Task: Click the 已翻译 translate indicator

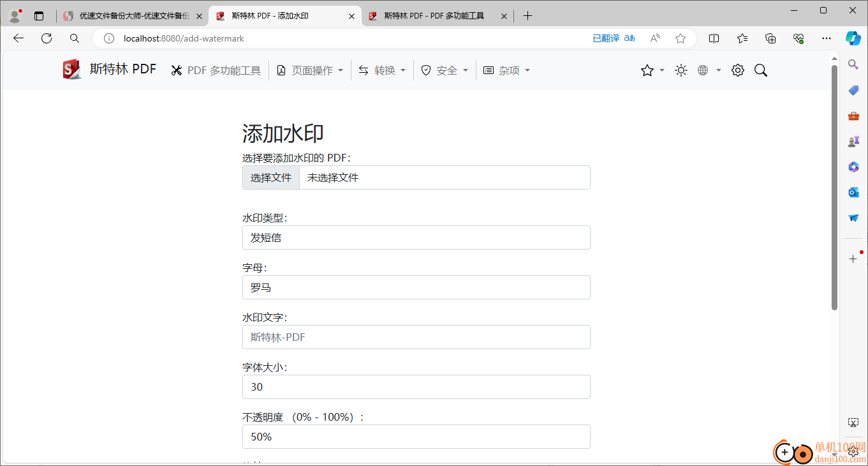Action: click(x=614, y=38)
